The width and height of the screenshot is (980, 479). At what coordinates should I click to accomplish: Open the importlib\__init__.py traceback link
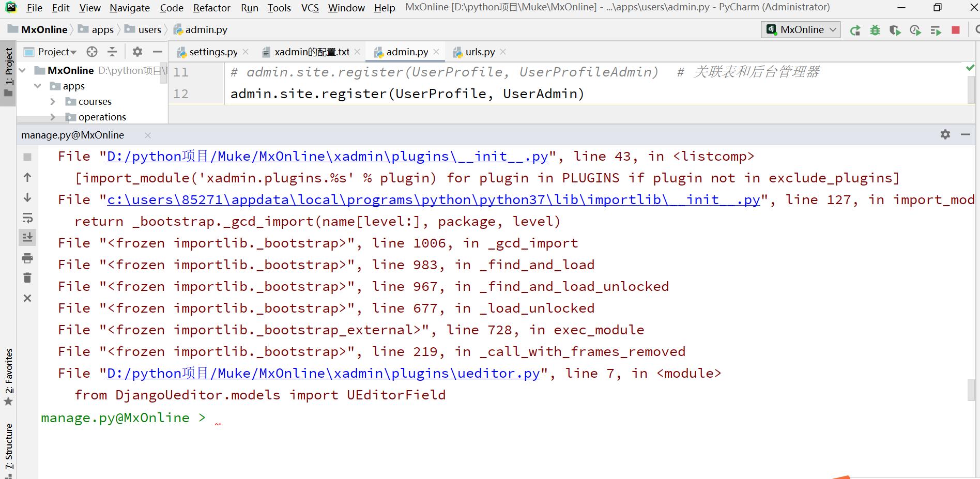(x=434, y=199)
